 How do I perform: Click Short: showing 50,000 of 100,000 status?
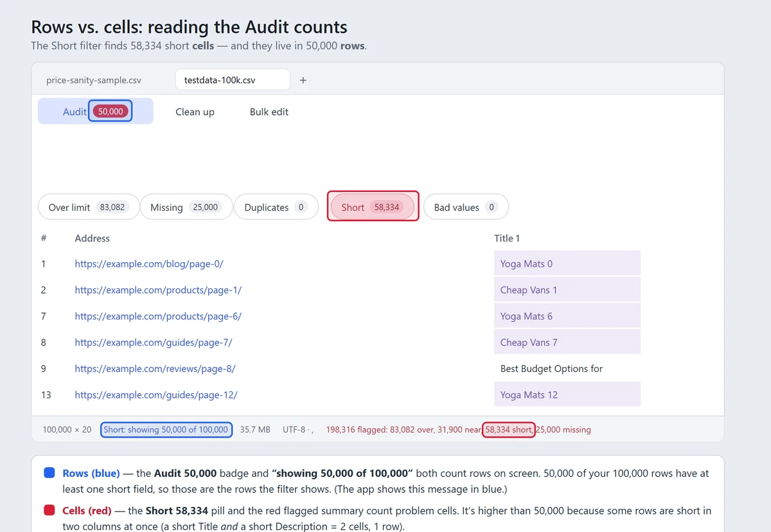tap(166, 430)
